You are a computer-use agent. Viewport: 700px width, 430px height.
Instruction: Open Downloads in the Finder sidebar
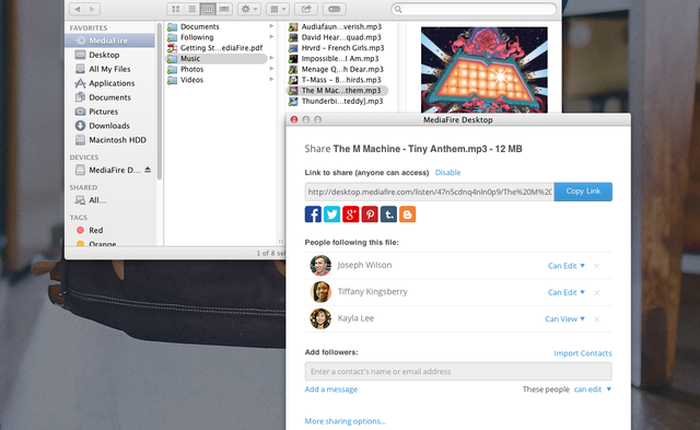pyautogui.click(x=109, y=125)
